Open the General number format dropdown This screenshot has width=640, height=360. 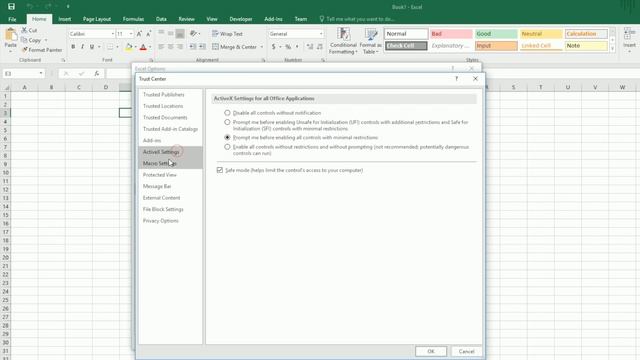click(321, 33)
